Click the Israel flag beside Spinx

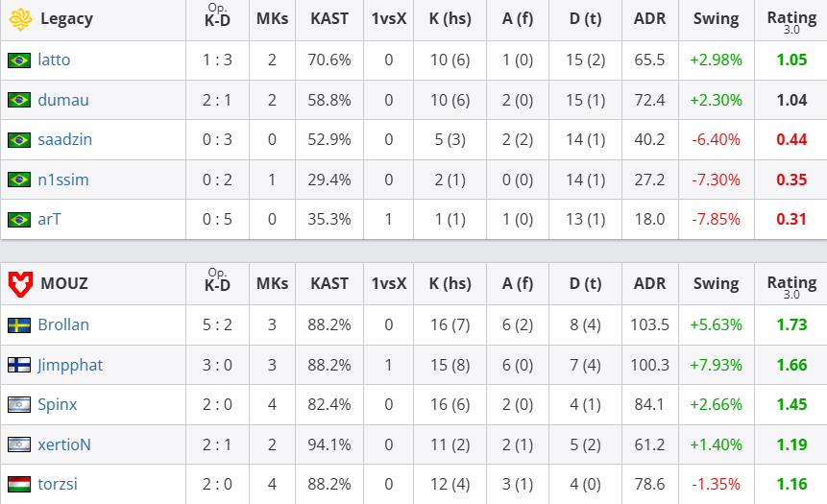[18, 405]
